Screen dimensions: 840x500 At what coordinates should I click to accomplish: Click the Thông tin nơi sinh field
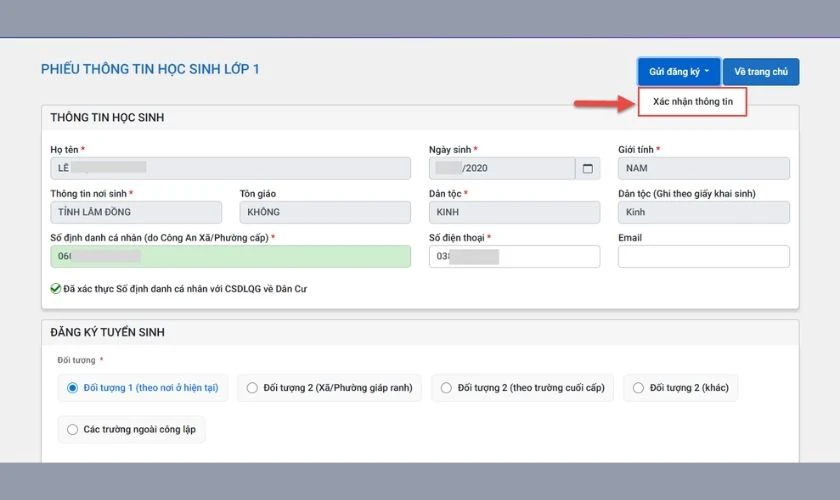(136, 212)
